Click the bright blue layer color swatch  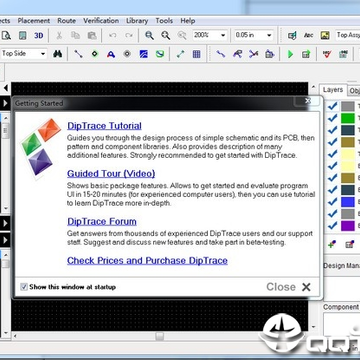[348, 202]
